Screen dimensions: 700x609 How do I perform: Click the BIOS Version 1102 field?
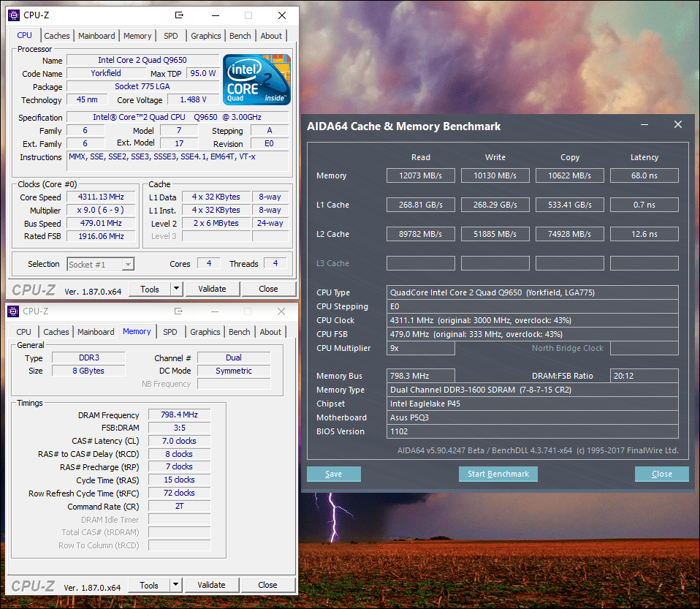tap(532, 431)
